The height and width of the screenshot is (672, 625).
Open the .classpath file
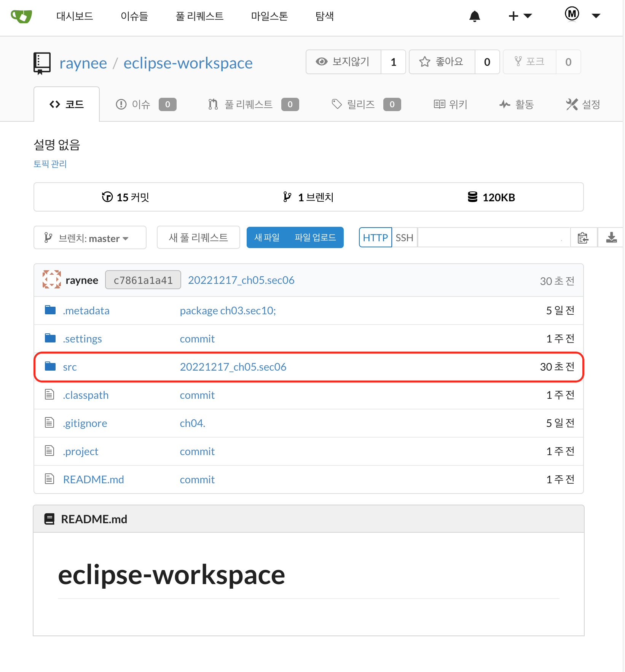[86, 395]
